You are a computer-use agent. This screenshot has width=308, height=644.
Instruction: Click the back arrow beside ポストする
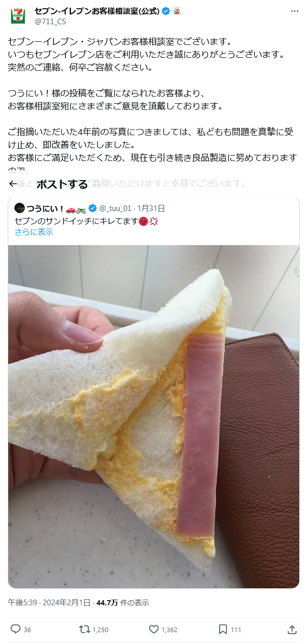(x=13, y=184)
